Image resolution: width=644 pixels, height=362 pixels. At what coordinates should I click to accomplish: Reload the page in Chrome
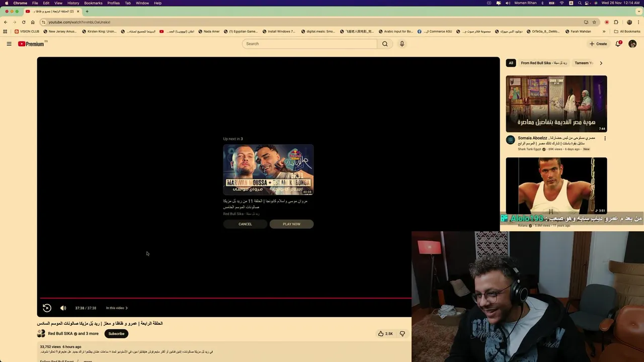click(x=24, y=22)
